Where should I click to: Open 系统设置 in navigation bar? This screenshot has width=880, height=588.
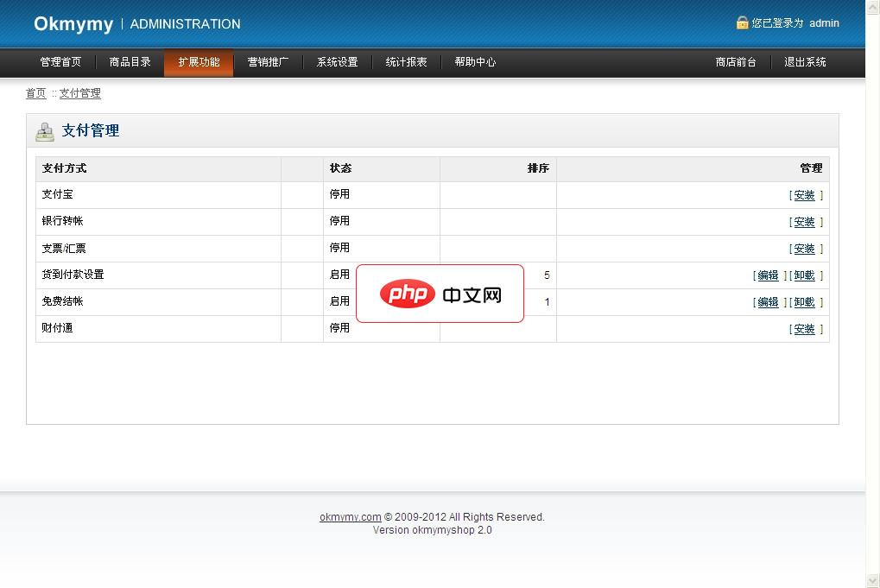click(337, 62)
